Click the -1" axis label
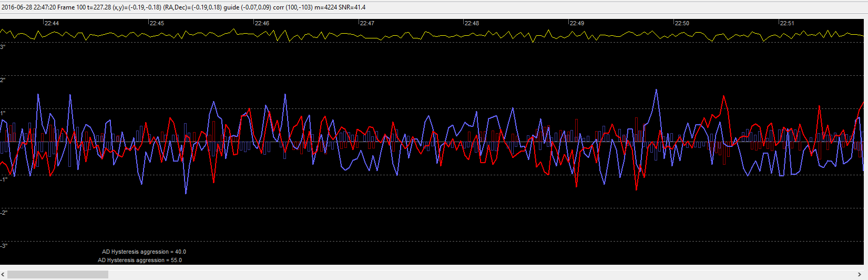This screenshot has height=280, width=868. [x=4, y=179]
